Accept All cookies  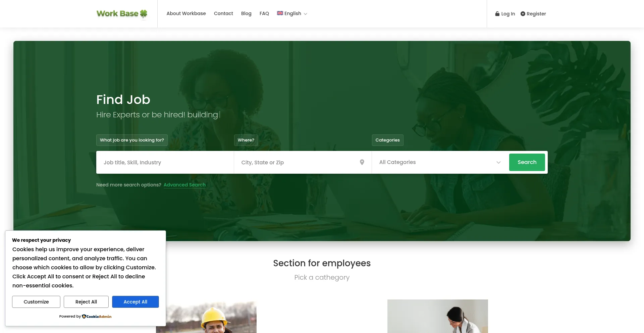click(x=136, y=302)
